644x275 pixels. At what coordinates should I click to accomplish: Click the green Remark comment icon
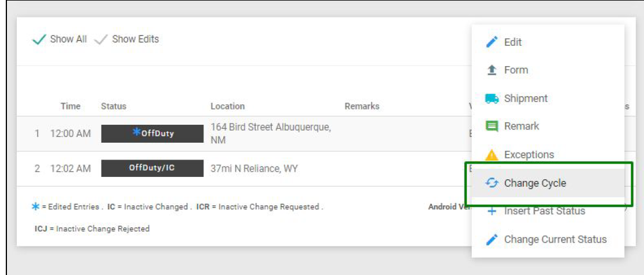coord(492,126)
